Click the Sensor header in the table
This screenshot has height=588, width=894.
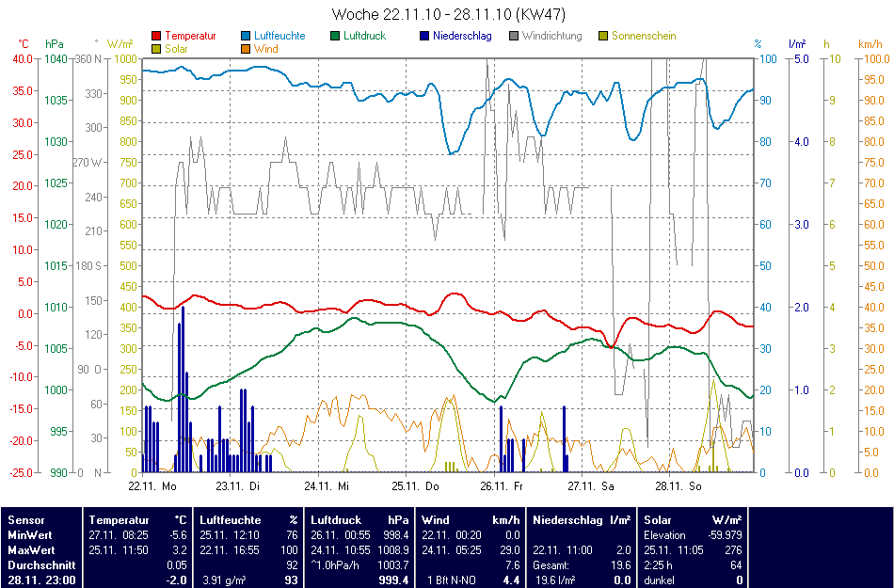(x=26, y=520)
